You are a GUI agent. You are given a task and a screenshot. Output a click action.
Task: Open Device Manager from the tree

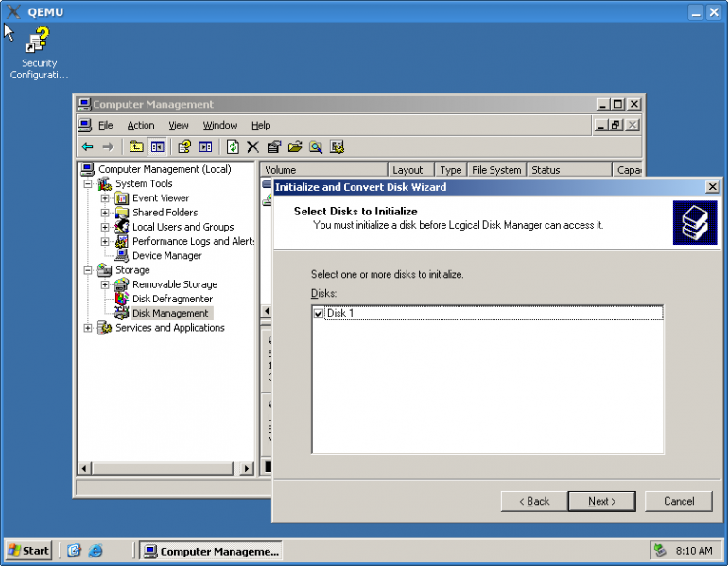[x=166, y=255]
